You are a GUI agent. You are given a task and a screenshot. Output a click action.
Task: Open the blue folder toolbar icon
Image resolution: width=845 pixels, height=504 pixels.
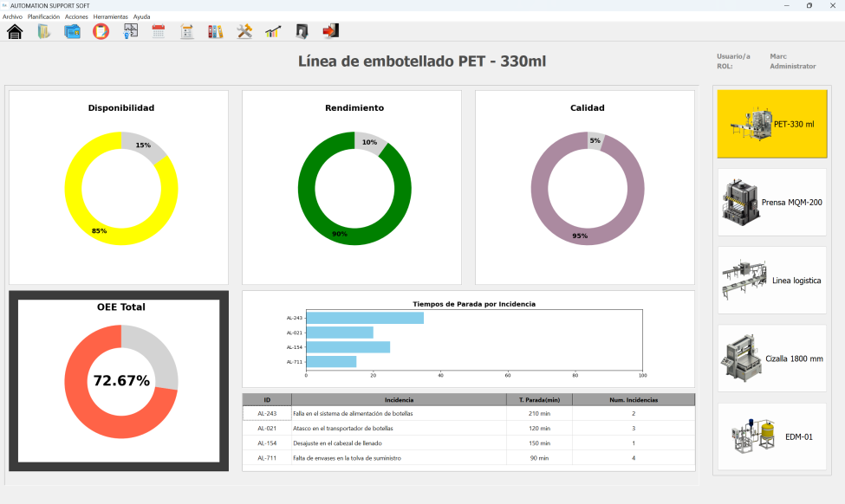tap(73, 32)
